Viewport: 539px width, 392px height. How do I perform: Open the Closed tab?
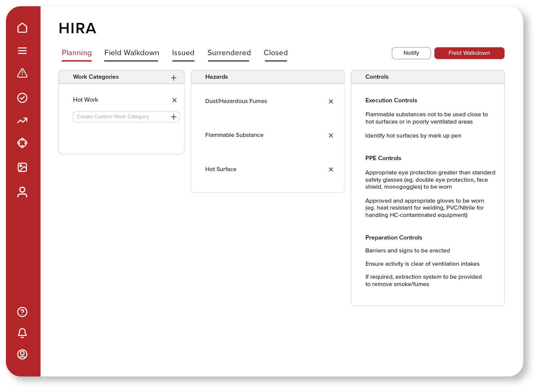[x=276, y=53]
